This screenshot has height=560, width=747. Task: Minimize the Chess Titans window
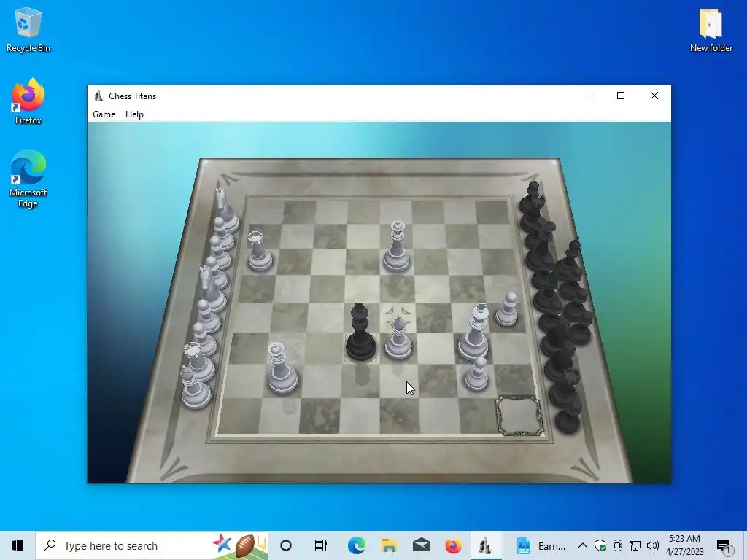point(588,96)
